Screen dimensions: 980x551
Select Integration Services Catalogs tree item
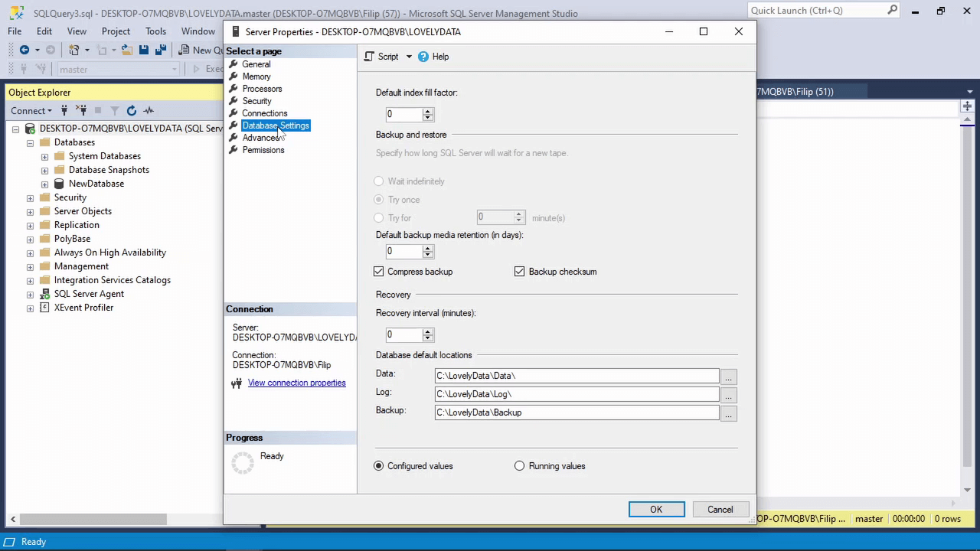[x=113, y=280]
